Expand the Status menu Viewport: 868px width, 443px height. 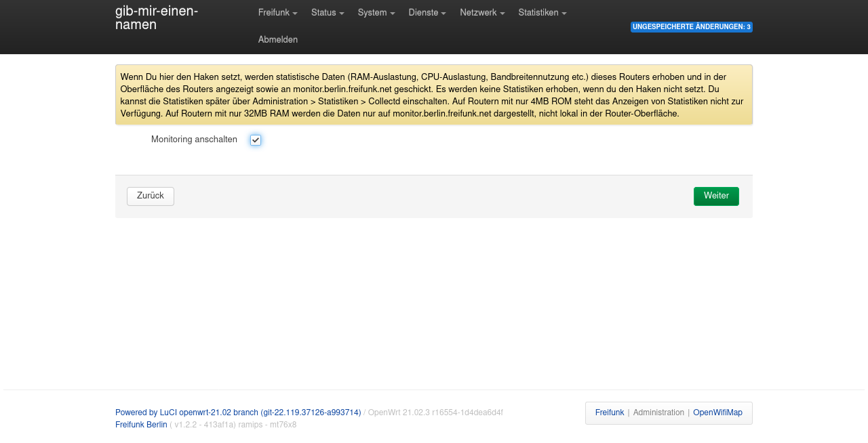coord(327,13)
